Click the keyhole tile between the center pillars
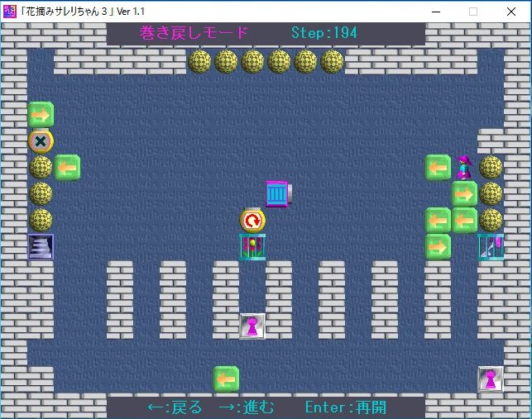Viewport: 532px width, 419px height. click(252, 326)
